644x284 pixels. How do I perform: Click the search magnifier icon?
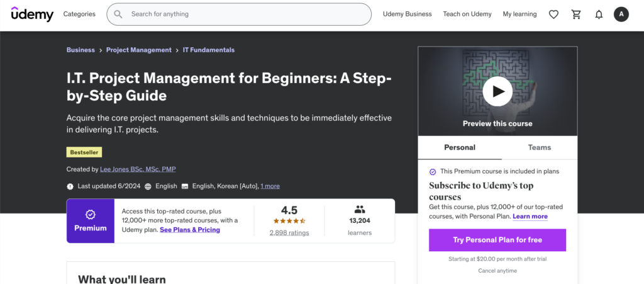pyautogui.click(x=118, y=14)
